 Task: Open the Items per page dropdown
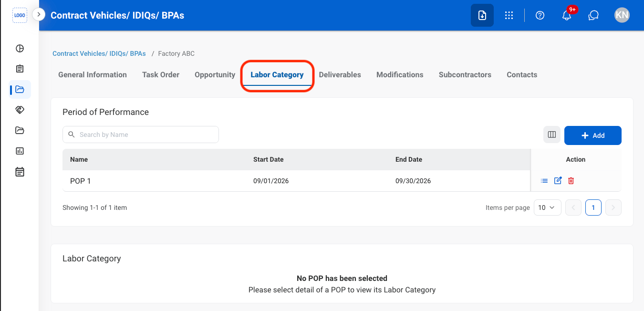coord(547,207)
